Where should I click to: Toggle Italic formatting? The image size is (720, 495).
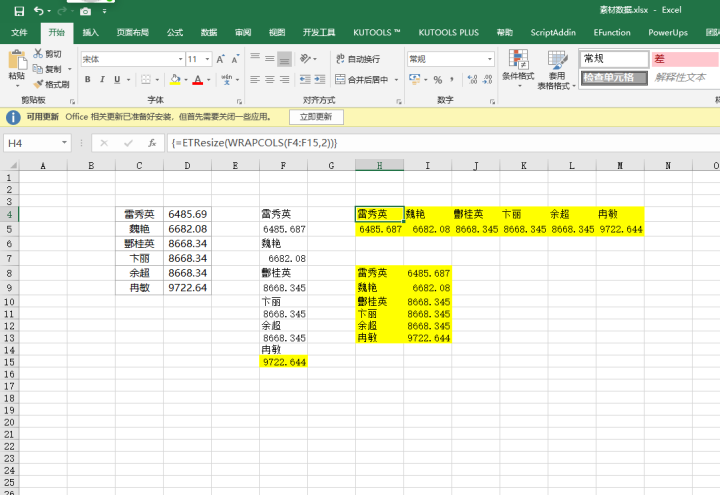tap(102, 79)
